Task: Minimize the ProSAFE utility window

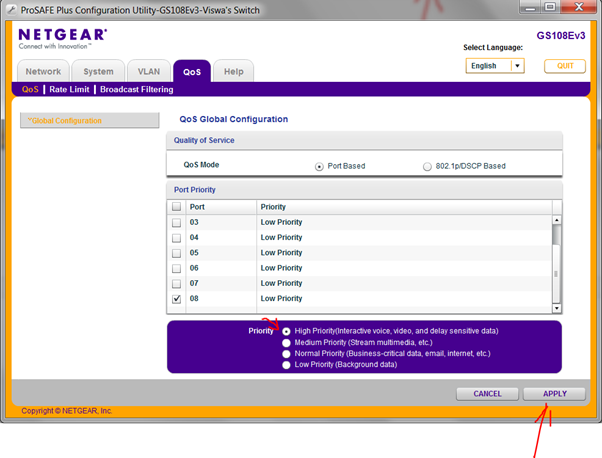Action: pyautogui.click(x=530, y=7)
